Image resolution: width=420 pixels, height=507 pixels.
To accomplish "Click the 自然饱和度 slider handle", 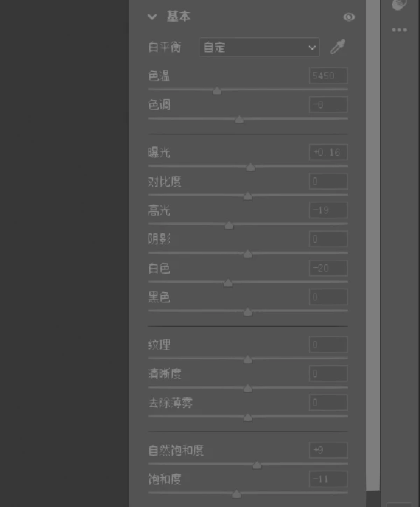I will tap(257, 465).
